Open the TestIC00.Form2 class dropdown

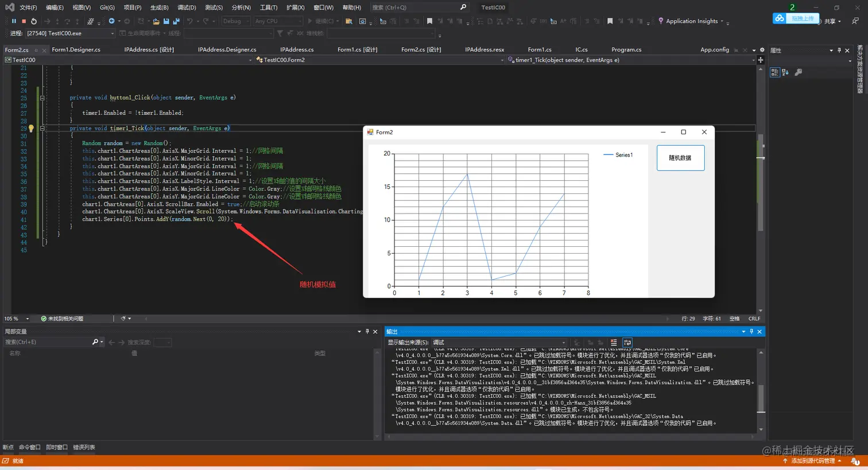click(x=380, y=60)
